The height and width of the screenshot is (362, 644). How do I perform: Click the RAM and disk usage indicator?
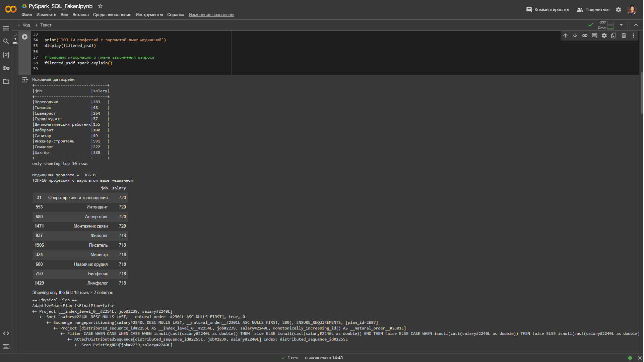(x=607, y=25)
